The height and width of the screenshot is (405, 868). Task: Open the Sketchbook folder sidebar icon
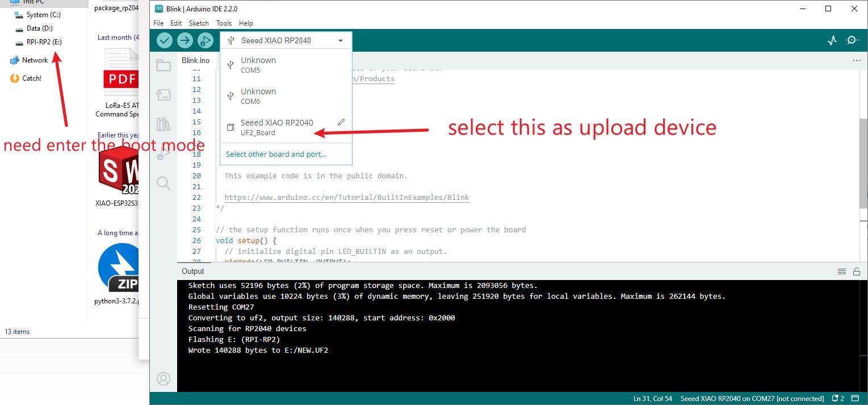[x=163, y=65]
